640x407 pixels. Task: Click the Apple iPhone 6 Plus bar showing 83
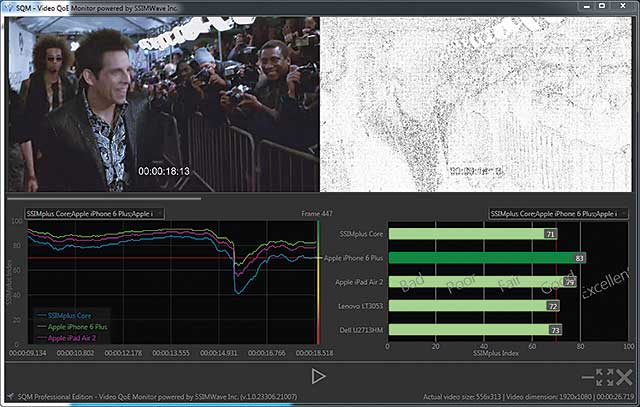(x=487, y=258)
